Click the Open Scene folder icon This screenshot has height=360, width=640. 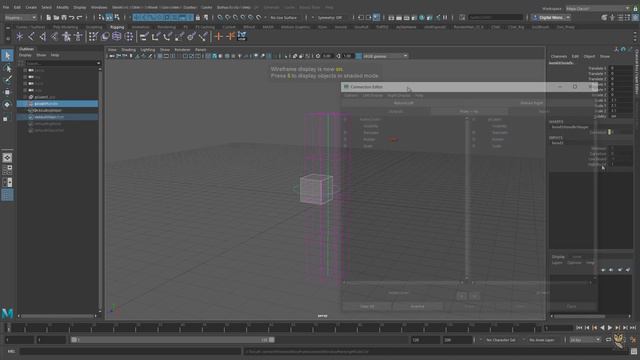pyautogui.click(x=56, y=18)
